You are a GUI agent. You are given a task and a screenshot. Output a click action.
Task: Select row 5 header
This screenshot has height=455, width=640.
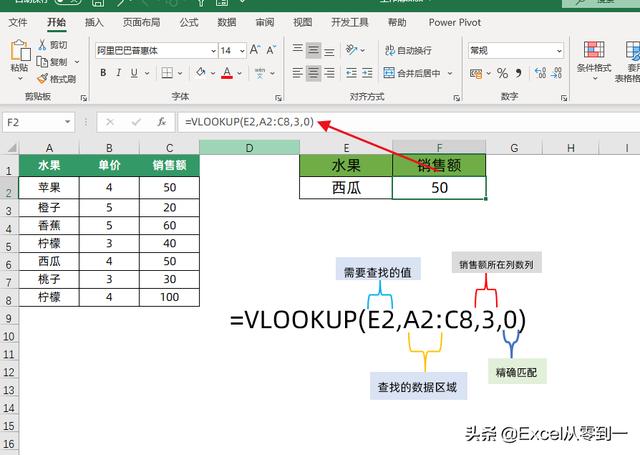point(9,246)
